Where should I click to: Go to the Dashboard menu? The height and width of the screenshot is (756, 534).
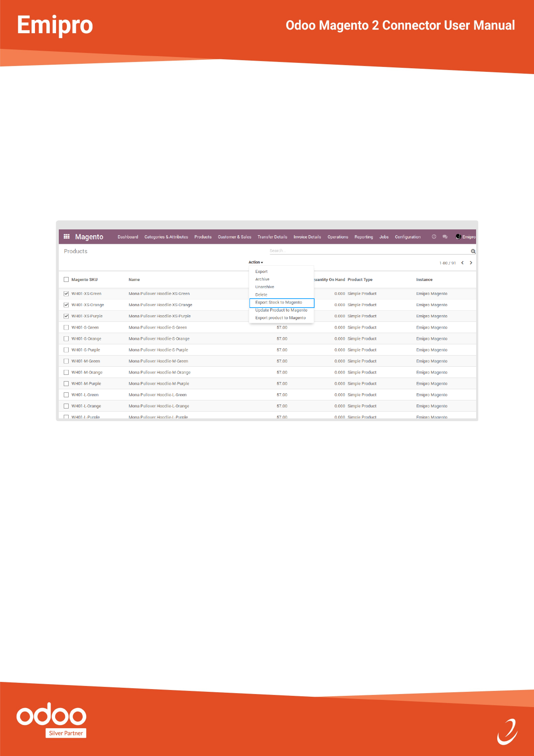click(x=128, y=237)
